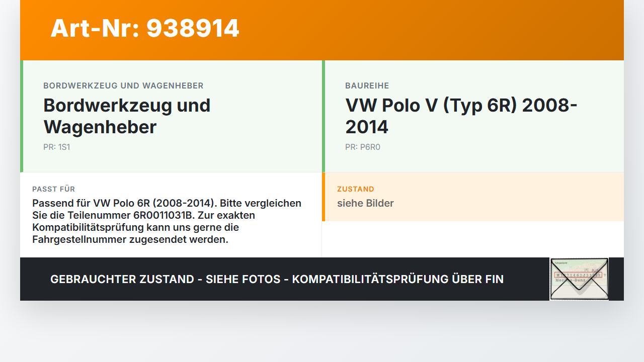Click the BAUREIHE label
Screen dimensions: 644x362
pos(367,86)
